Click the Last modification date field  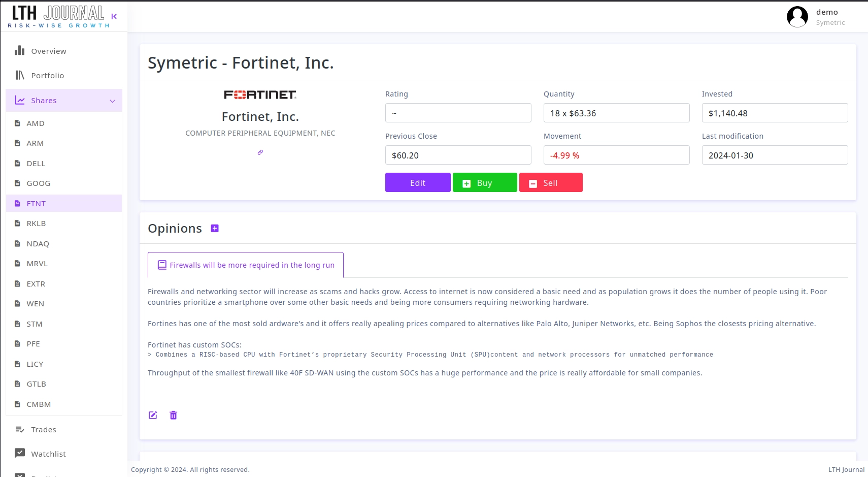click(775, 155)
